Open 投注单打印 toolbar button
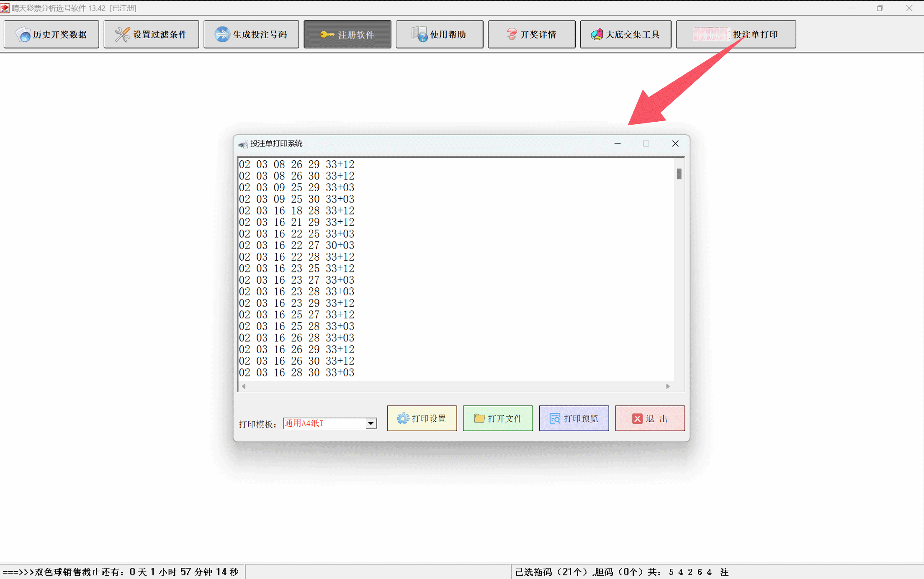 (x=736, y=34)
